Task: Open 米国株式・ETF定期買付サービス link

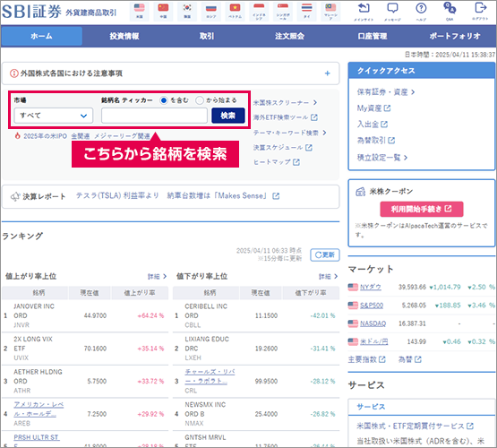Action: [415, 426]
